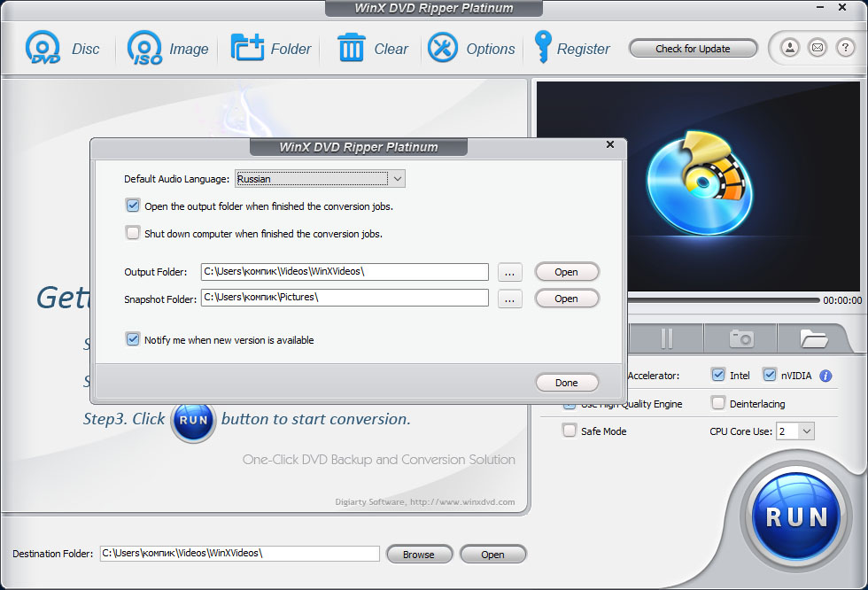Viewport: 868px width, 590px height.
Task: Click the winxdvd.com website text
Action: (462, 502)
